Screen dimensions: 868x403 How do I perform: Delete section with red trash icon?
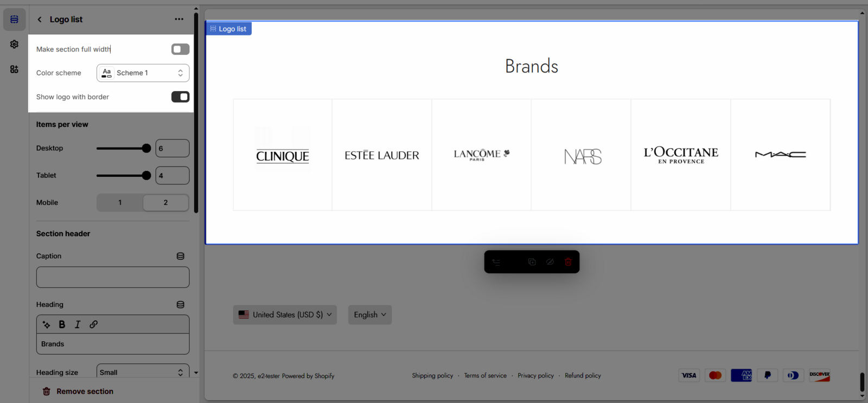tap(568, 262)
